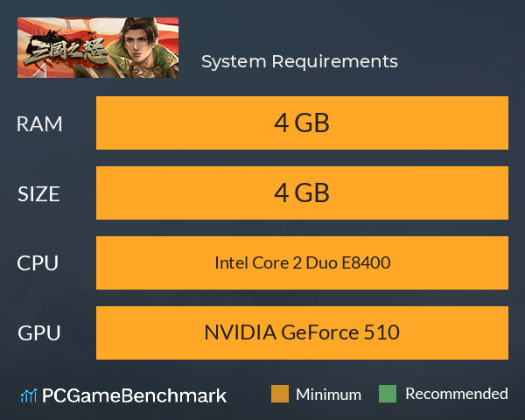This screenshot has height=420, width=525.
Task: Click the green Recommended legend swatch
Action: click(x=388, y=394)
